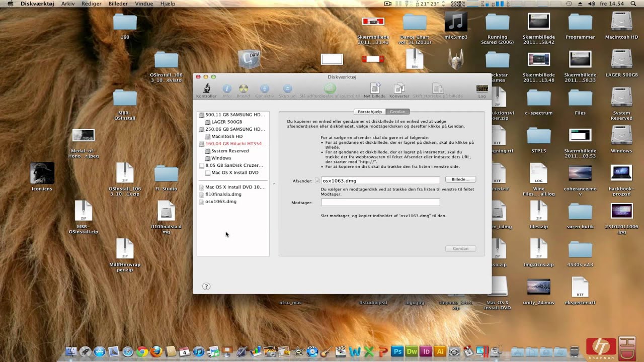Screen dimensions: 644x362
Task: Open Google Chrome in the Dock
Action: point(142,351)
